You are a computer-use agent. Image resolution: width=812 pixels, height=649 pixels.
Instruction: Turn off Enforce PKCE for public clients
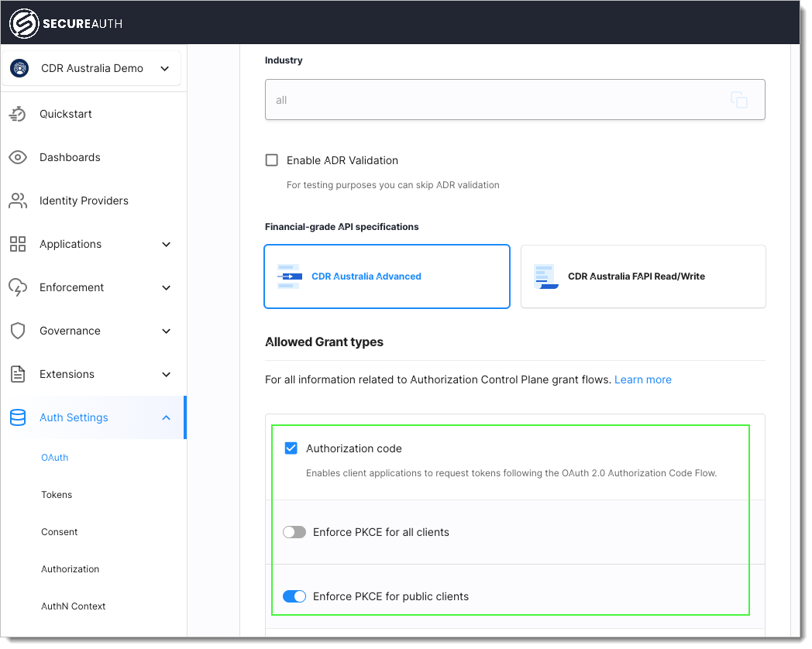point(294,596)
